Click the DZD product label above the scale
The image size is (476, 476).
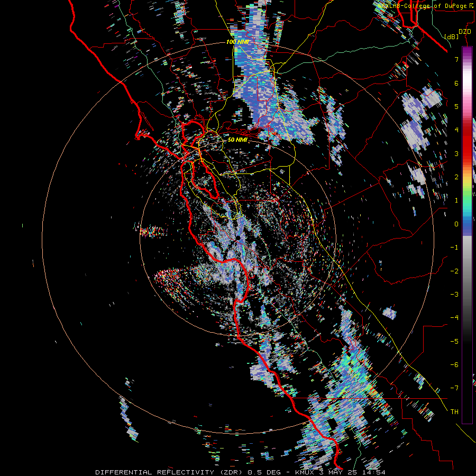tap(465, 32)
